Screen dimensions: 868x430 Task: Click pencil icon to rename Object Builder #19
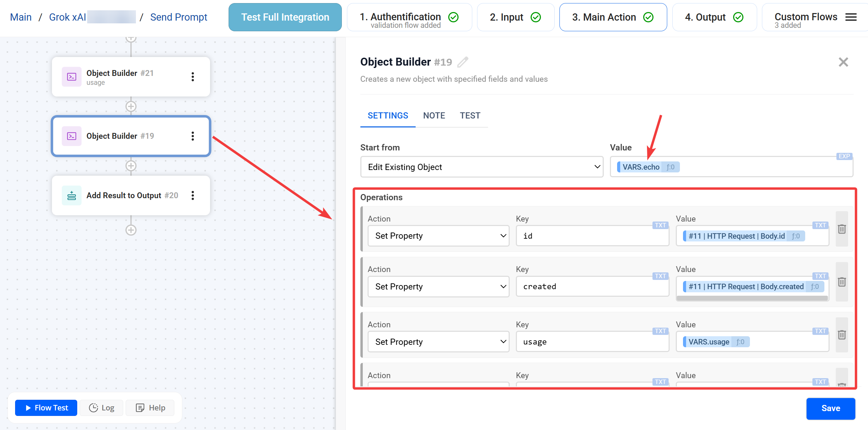tap(463, 62)
